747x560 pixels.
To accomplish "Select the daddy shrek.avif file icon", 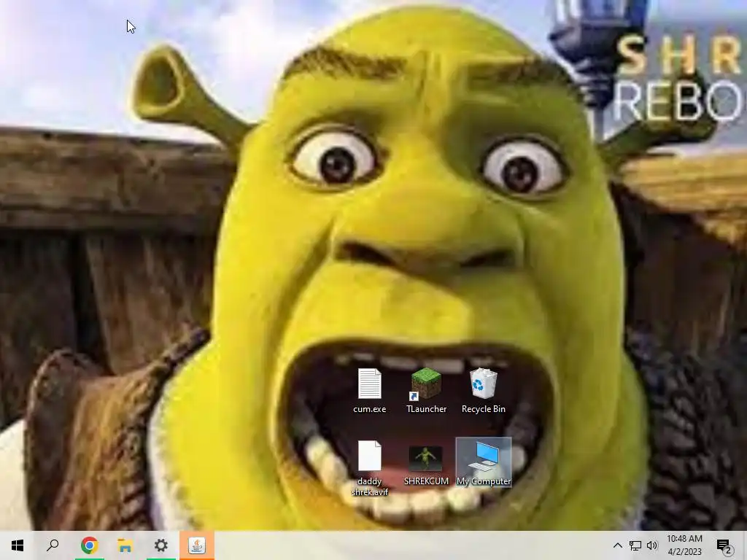I will click(370, 456).
